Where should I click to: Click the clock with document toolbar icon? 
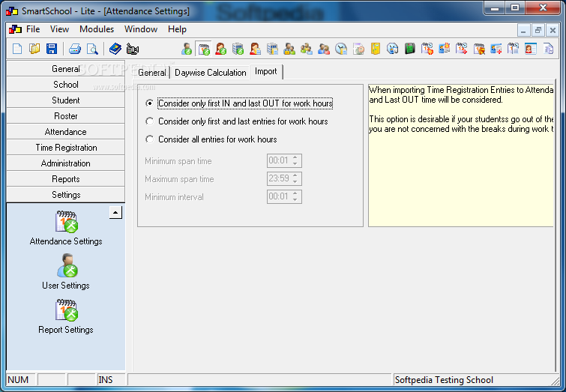pyautogui.click(x=341, y=49)
